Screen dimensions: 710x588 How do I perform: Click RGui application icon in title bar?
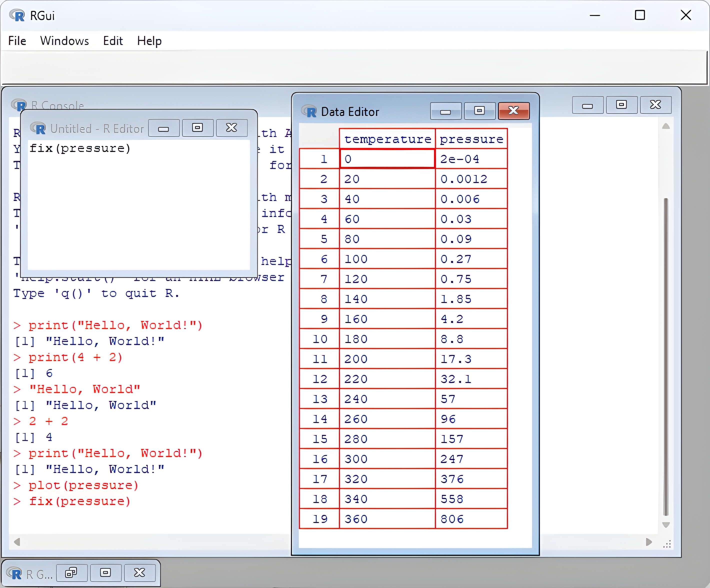[x=17, y=15]
